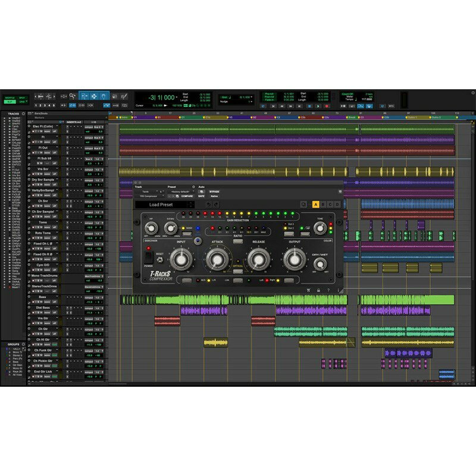Select preset slot A
The image size is (476, 476).
[315, 204]
